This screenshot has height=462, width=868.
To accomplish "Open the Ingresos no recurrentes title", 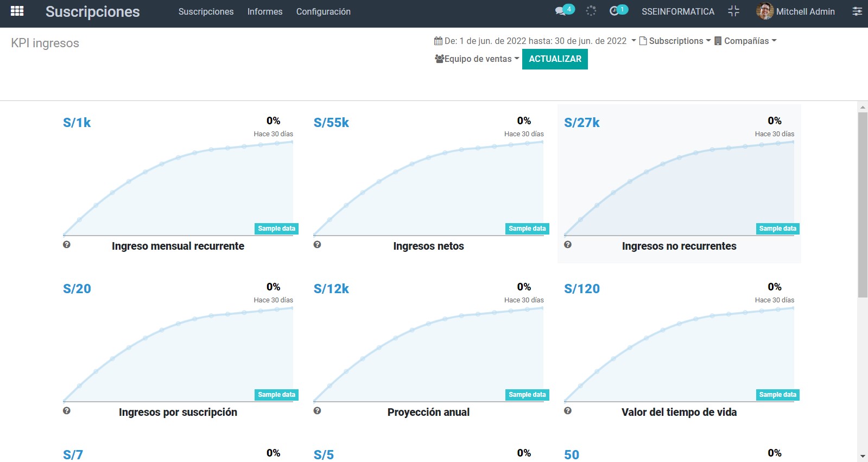I will pos(679,246).
